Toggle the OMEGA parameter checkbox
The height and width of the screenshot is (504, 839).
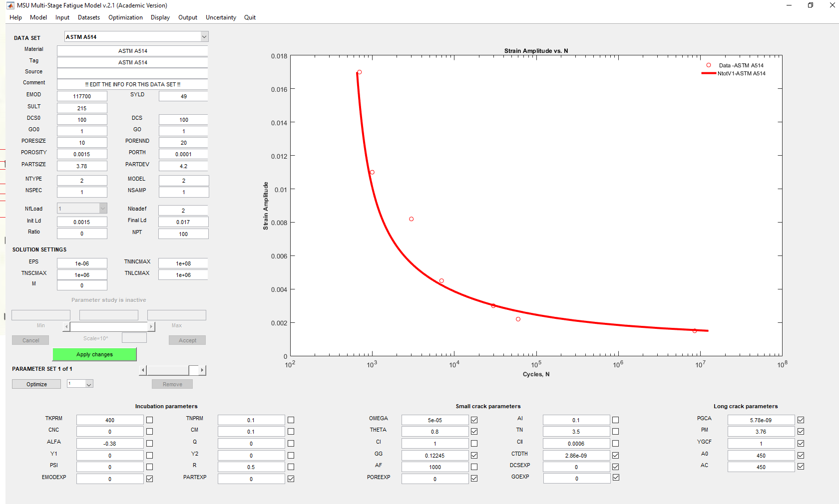click(474, 420)
